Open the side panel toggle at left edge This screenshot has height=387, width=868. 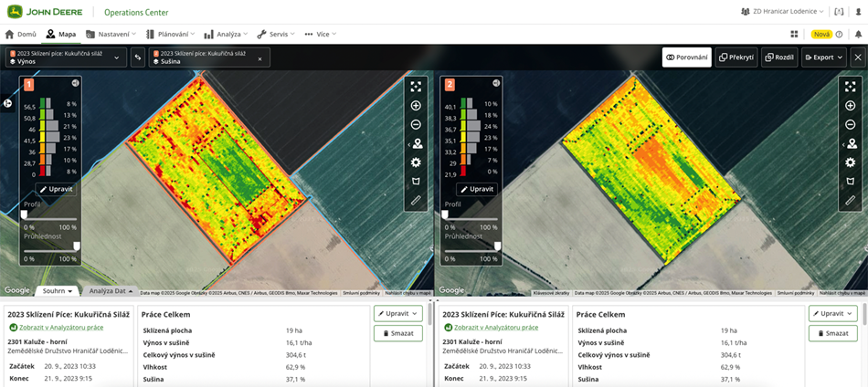7,103
